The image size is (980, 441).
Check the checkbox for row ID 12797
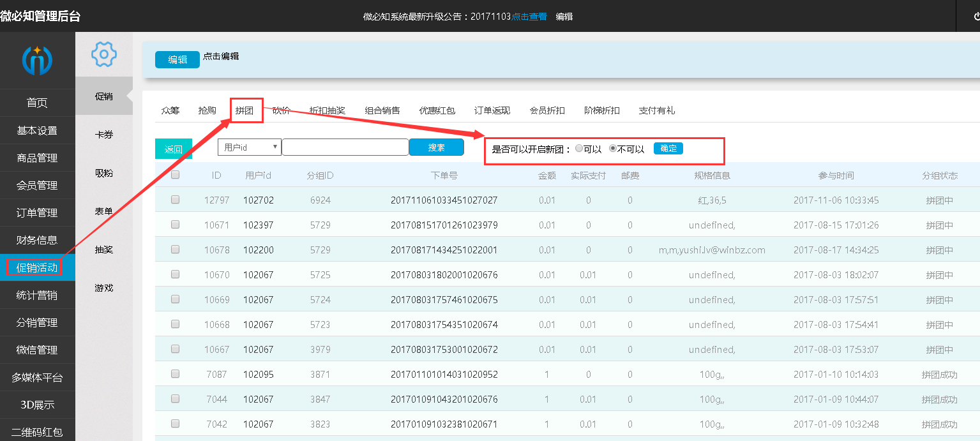coord(176,200)
